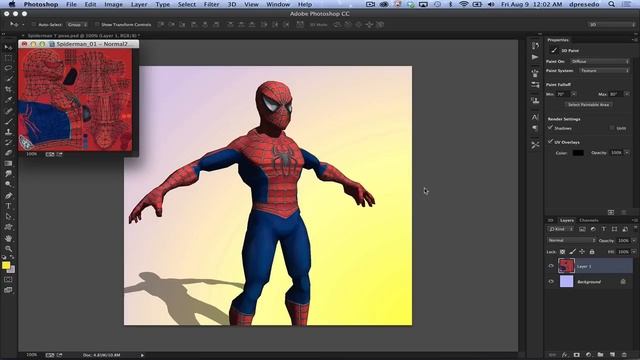
Task: Create a new group folder icon
Action: click(600, 355)
